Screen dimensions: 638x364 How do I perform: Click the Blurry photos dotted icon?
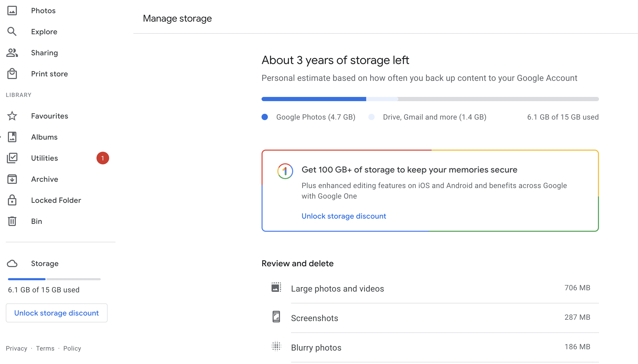276,346
